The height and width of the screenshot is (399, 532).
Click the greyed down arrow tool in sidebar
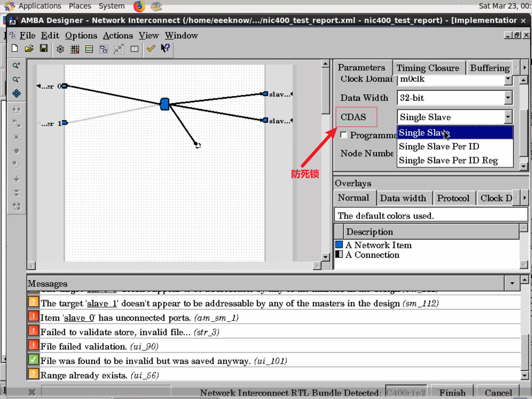coord(16,179)
